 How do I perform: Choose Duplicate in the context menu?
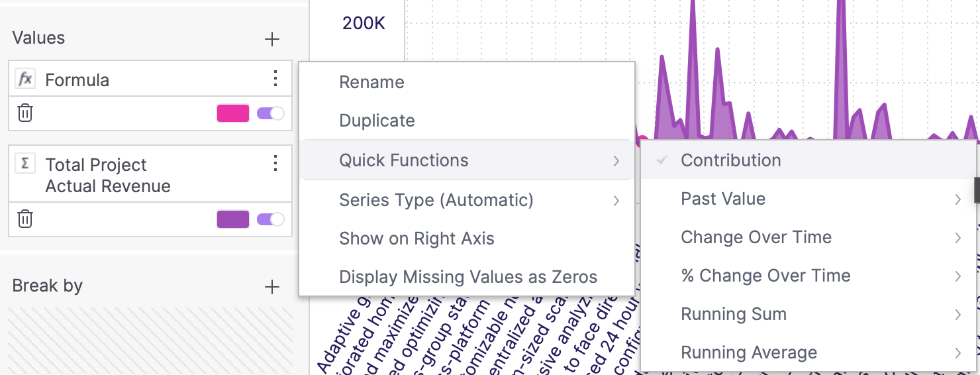[467, 121]
